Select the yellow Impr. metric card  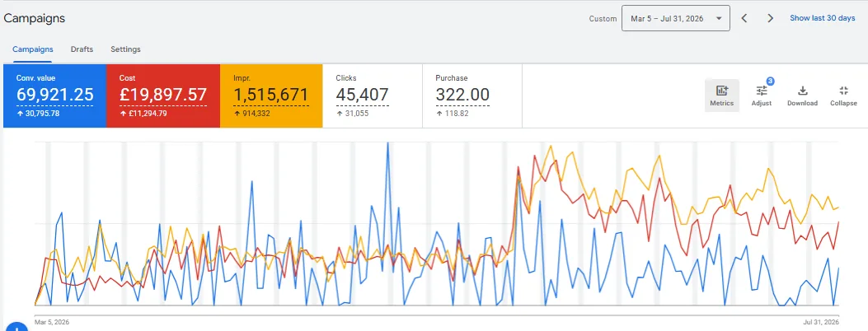(271, 96)
